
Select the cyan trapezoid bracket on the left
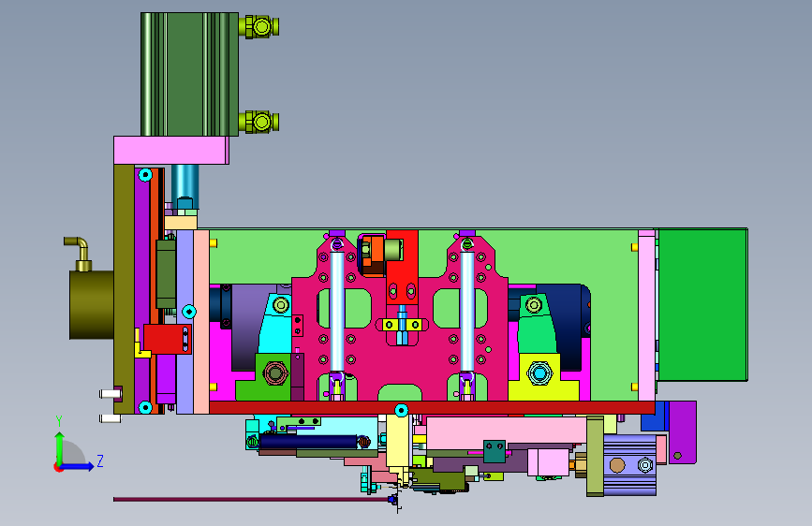pyautogui.click(x=276, y=324)
